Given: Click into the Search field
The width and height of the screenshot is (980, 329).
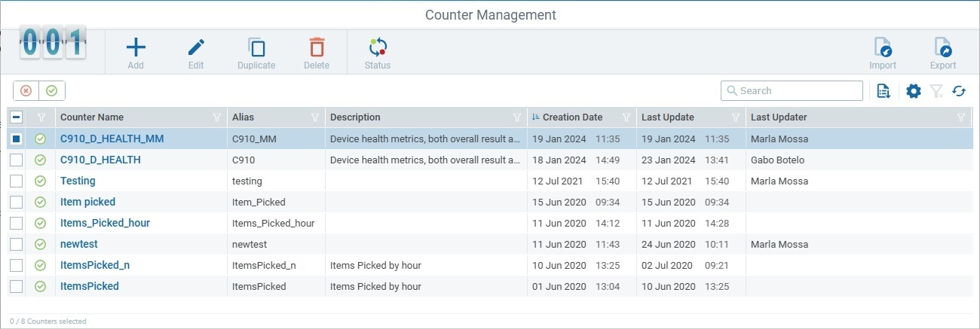Looking at the screenshot, I should point(792,90).
